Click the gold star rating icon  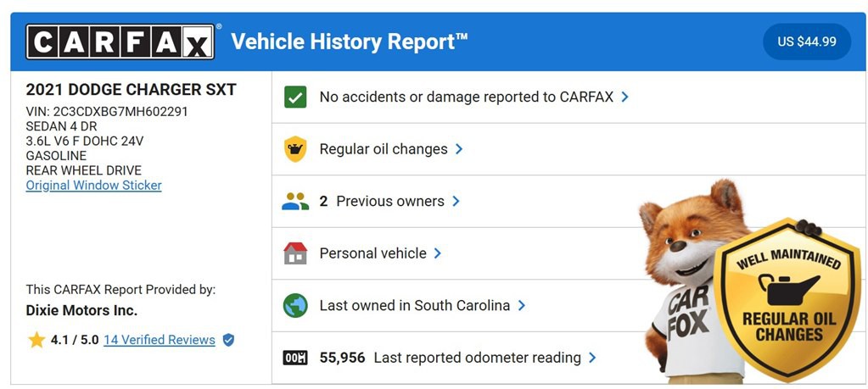36,340
